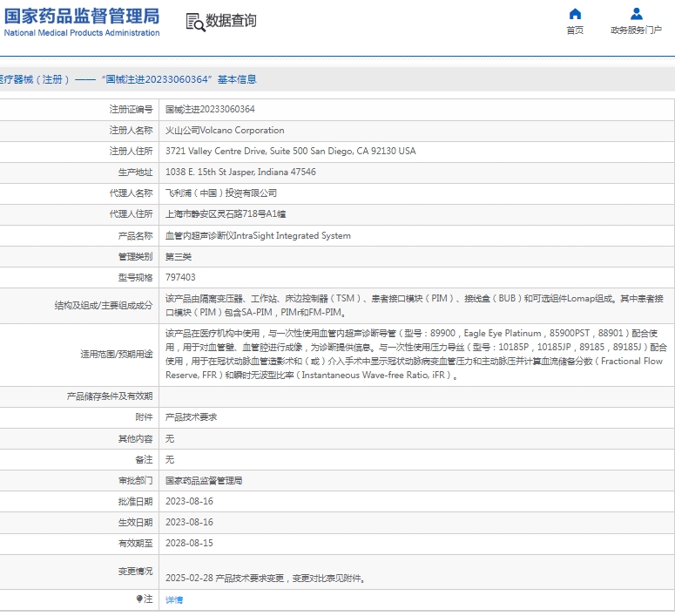Click the 产品技术要求 attachment link
This screenshot has width=675, height=616.
191,417
